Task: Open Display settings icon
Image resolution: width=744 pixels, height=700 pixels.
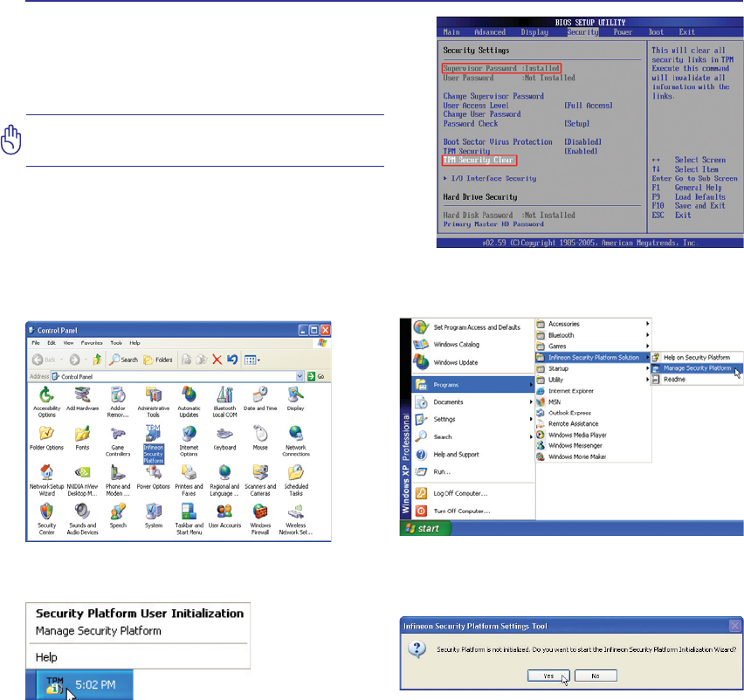Action: click(x=296, y=398)
